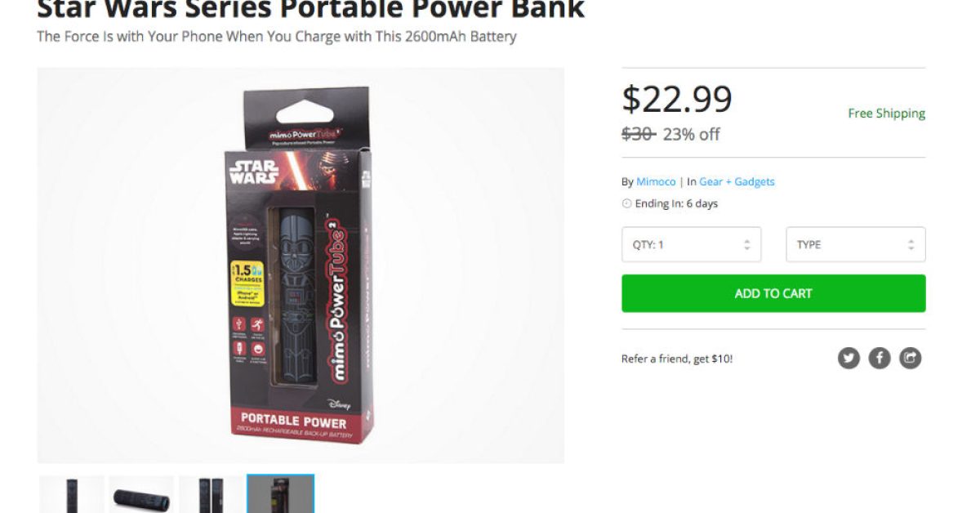980x513 pixels.
Task: Click the QTY dropdown stepper arrows
Action: click(x=746, y=244)
